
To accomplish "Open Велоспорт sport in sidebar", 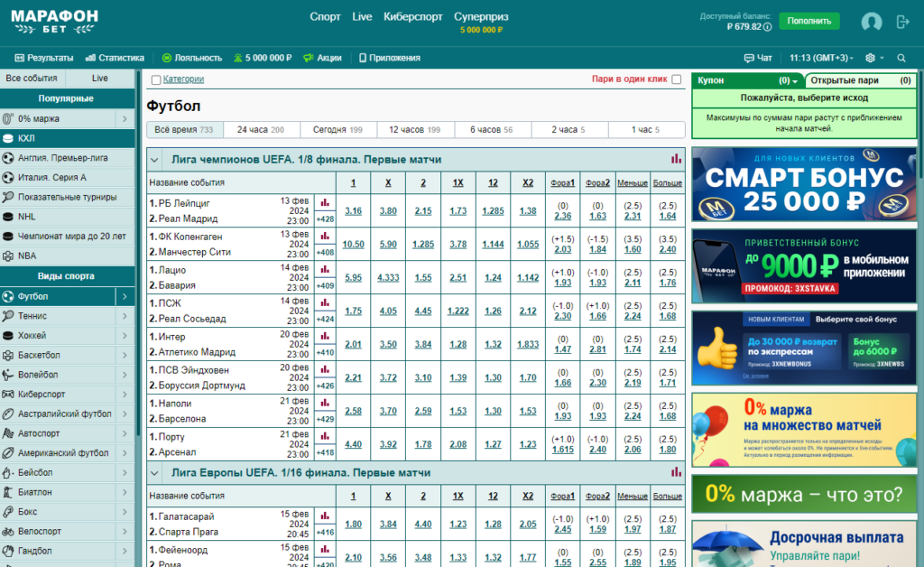I will [57, 531].
